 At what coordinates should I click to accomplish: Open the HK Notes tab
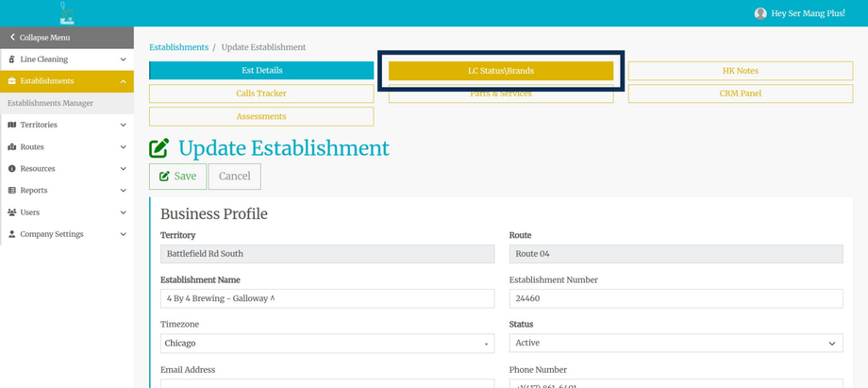pyautogui.click(x=740, y=71)
